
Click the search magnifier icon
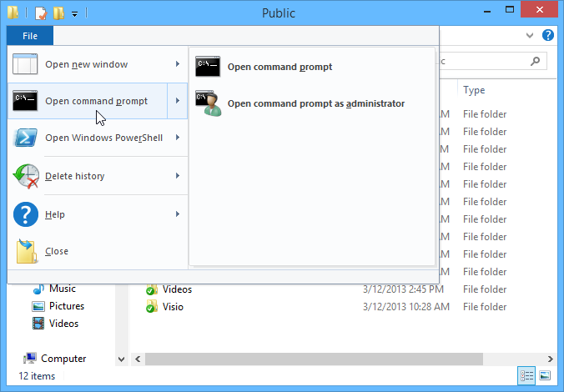[x=536, y=61]
